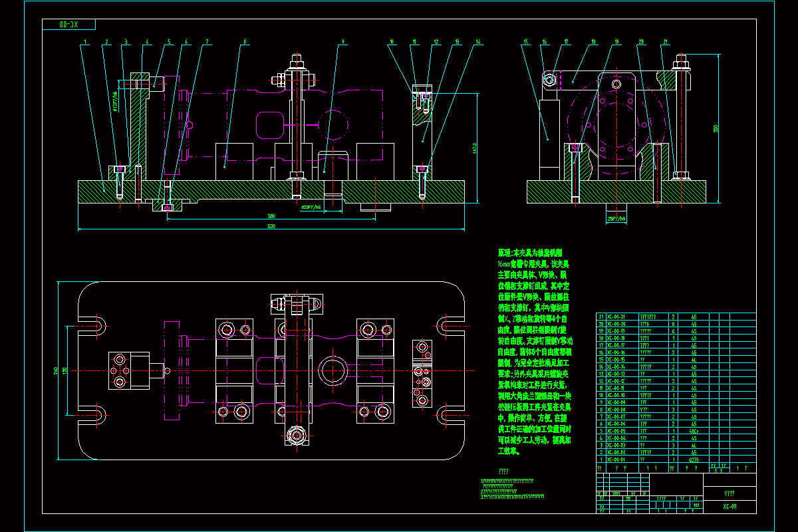
Task: Click part balloon number 5 in front view
Action: click(x=170, y=42)
